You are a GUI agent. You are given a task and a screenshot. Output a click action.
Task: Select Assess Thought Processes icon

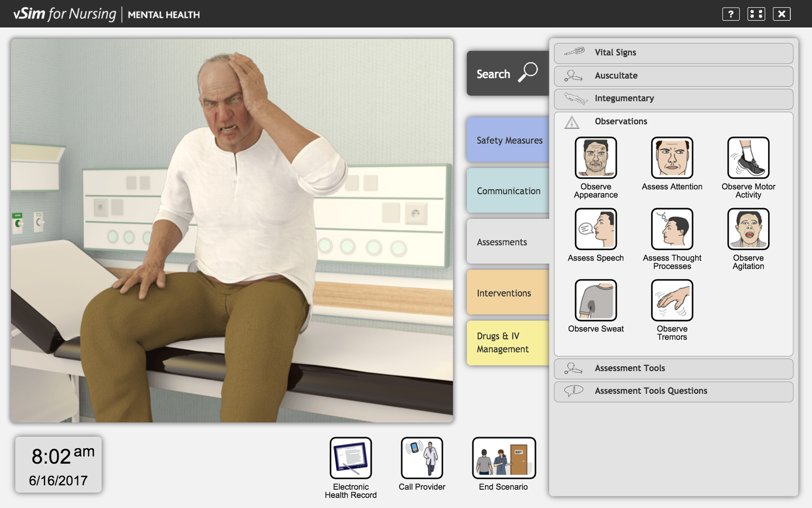672,229
